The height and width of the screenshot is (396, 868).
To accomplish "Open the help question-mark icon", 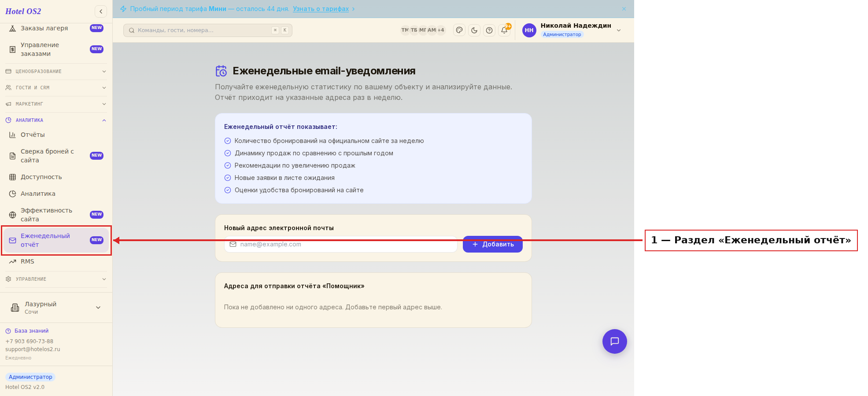I will coord(489,30).
